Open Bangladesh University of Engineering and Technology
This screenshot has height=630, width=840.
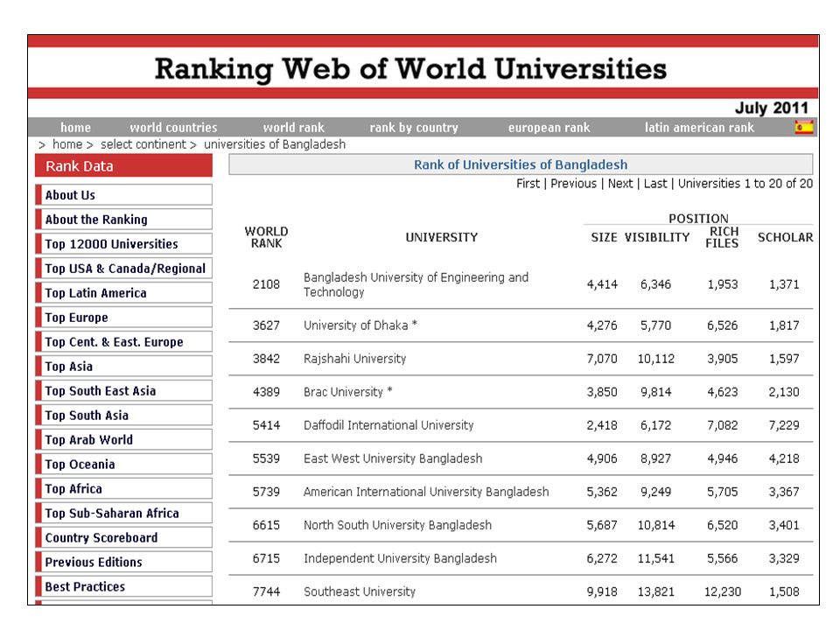click(x=416, y=284)
